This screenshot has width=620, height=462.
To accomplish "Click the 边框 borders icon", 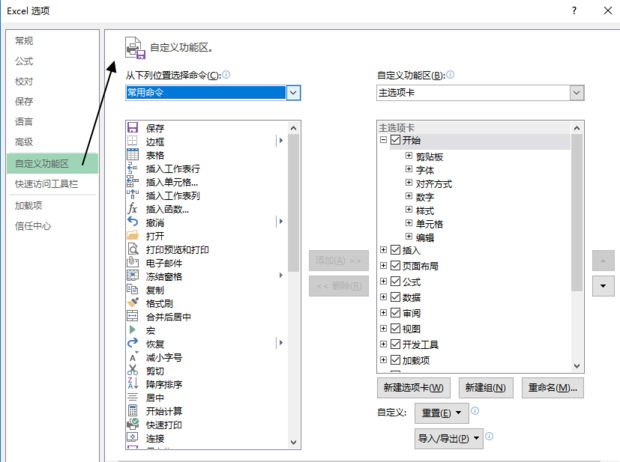I will coord(132,141).
